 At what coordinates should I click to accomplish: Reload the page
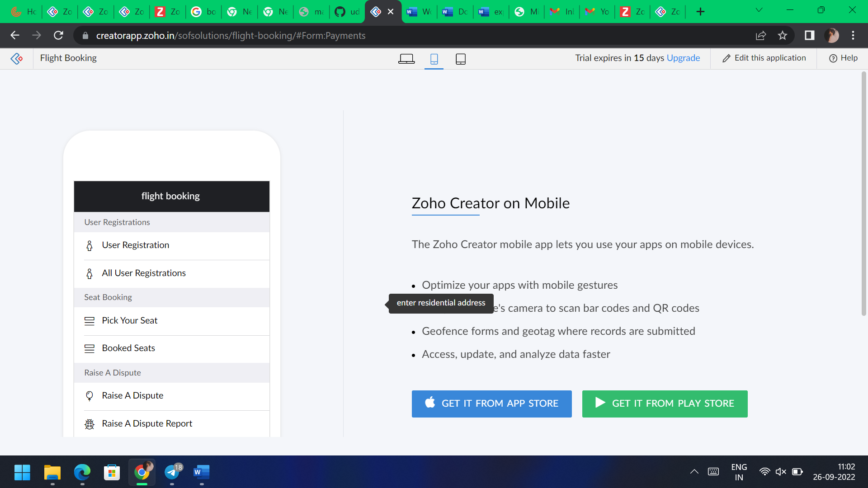tap(58, 35)
